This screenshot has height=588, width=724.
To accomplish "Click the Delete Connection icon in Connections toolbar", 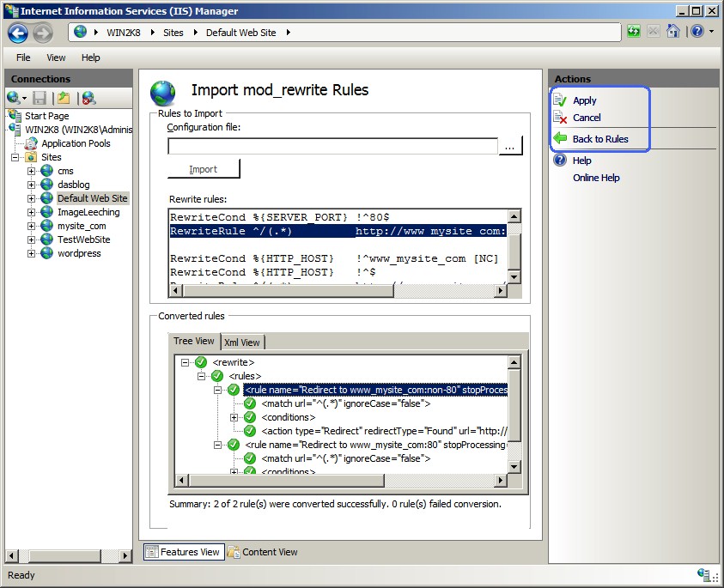I will click(88, 98).
